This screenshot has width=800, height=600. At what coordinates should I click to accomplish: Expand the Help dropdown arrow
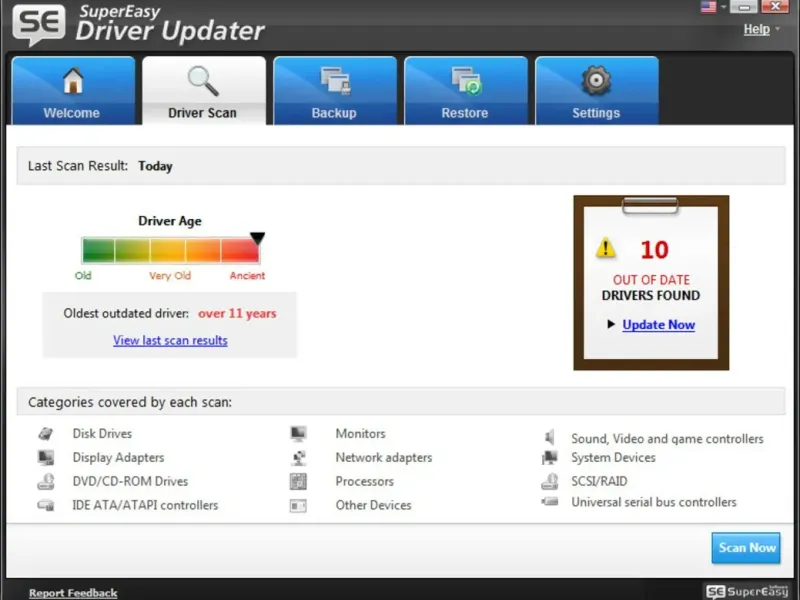tap(778, 29)
